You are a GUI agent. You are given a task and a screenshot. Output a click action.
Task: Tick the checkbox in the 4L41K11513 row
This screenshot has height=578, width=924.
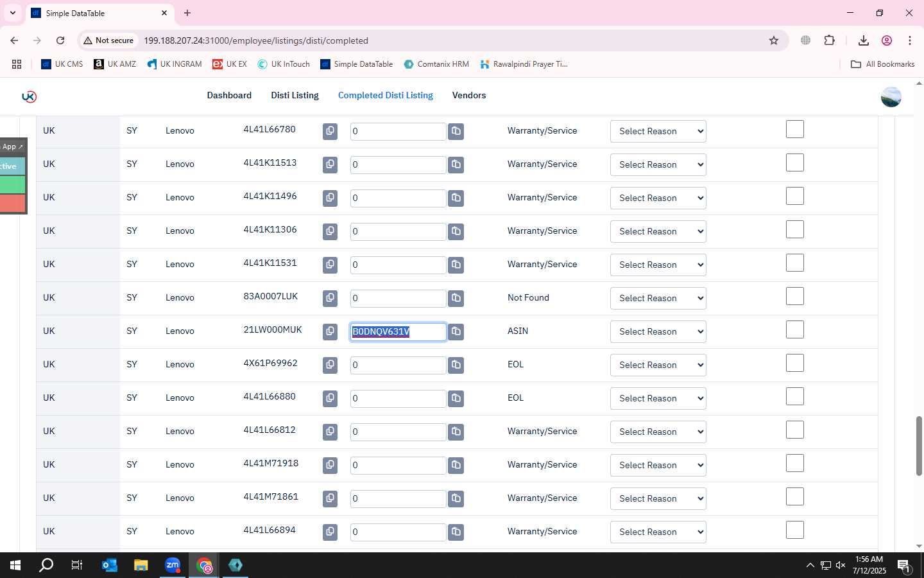point(795,162)
